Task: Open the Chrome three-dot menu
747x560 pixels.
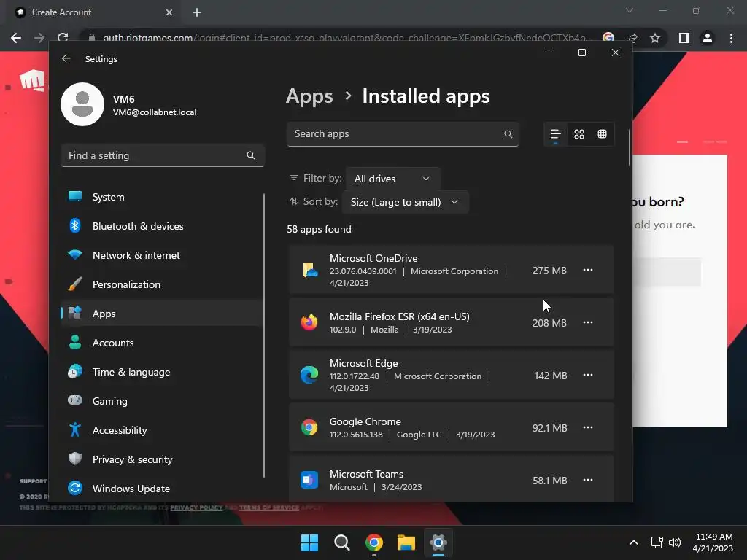Action: point(731,38)
